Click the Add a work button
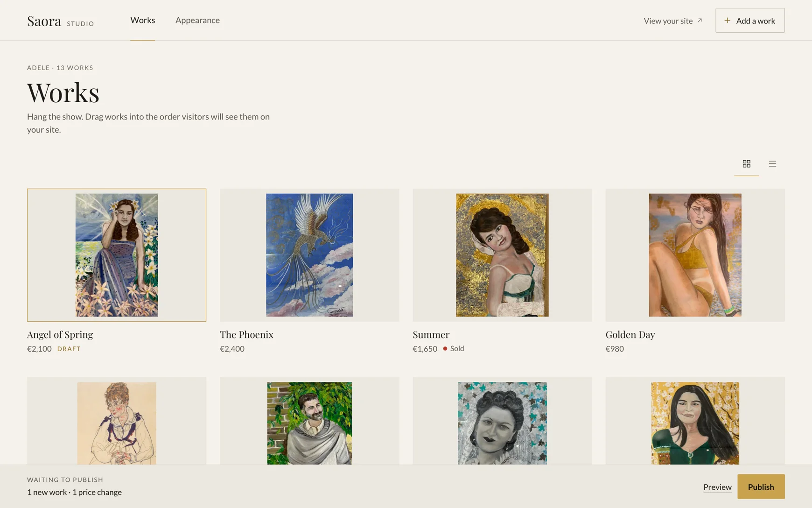Screen dimensions: 812x508 (750, 21)
